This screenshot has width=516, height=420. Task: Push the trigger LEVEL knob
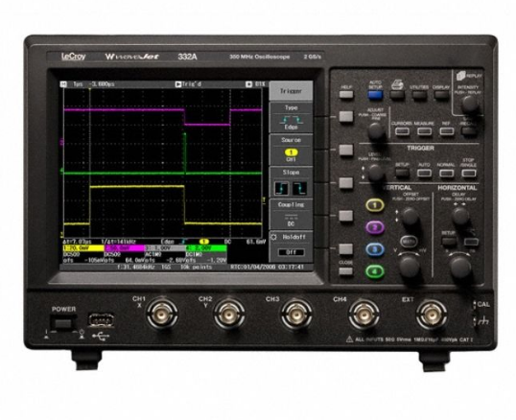point(376,173)
